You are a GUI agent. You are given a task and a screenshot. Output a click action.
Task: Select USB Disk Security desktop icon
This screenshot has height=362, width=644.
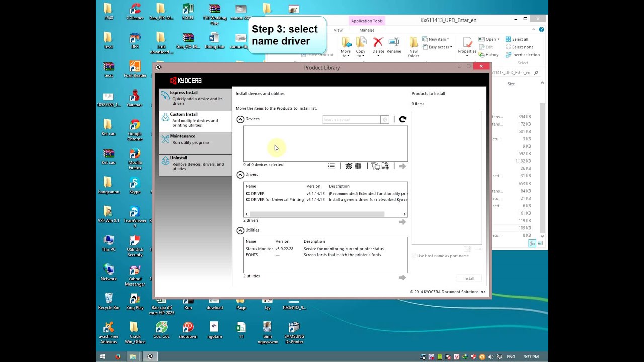pyautogui.click(x=135, y=246)
